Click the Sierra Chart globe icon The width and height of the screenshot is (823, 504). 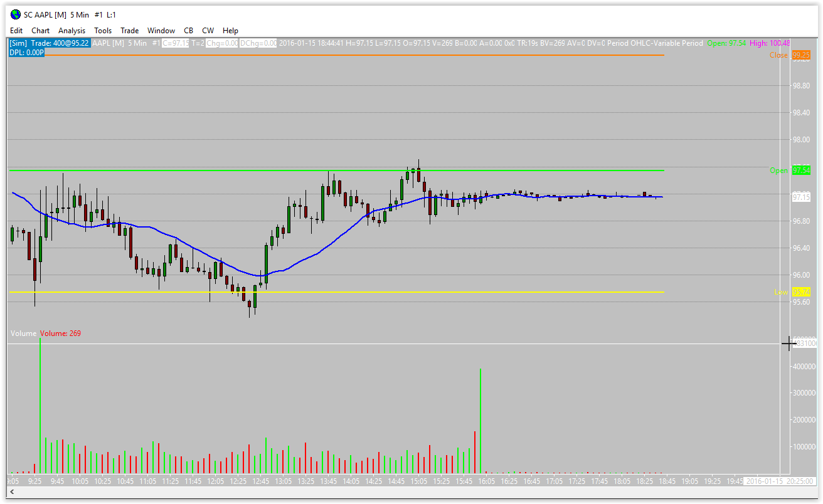16,14
